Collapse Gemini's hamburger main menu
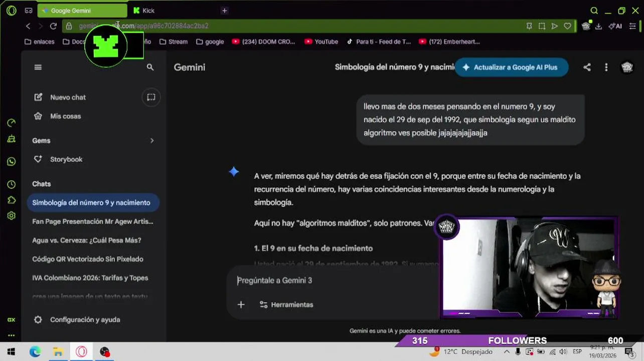The height and width of the screenshot is (361, 644). point(38,67)
